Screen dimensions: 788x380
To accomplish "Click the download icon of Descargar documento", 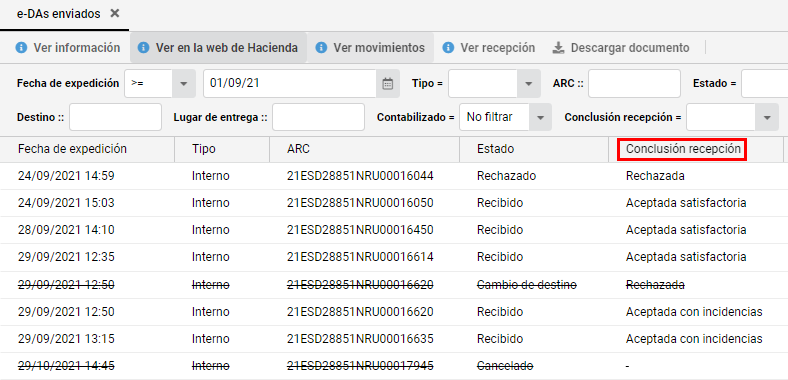I will pyautogui.click(x=558, y=48).
